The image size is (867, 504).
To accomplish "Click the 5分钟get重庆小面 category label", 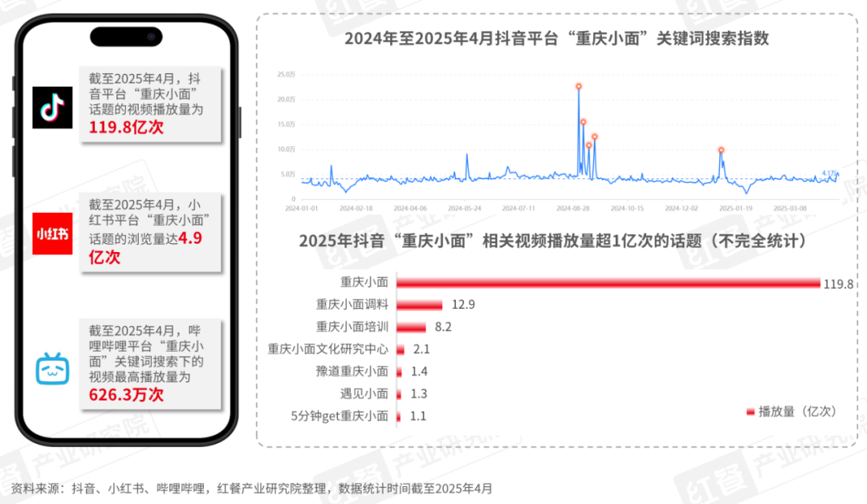I will pos(340,417).
